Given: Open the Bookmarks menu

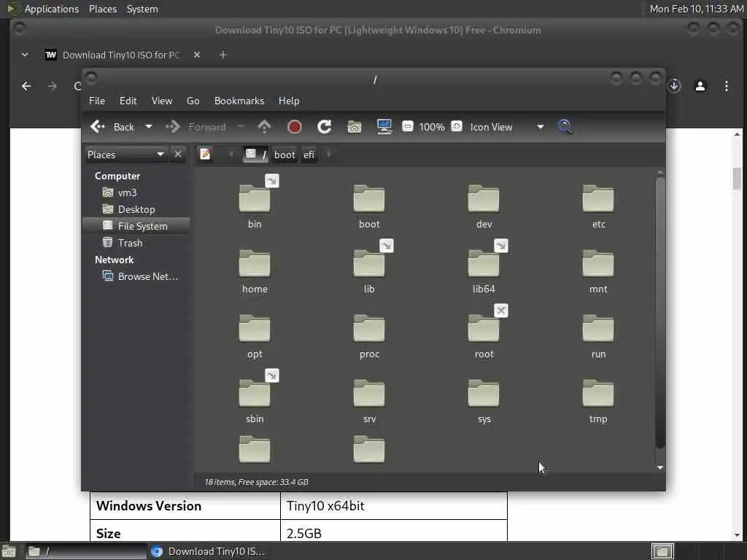Looking at the screenshot, I should (239, 101).
